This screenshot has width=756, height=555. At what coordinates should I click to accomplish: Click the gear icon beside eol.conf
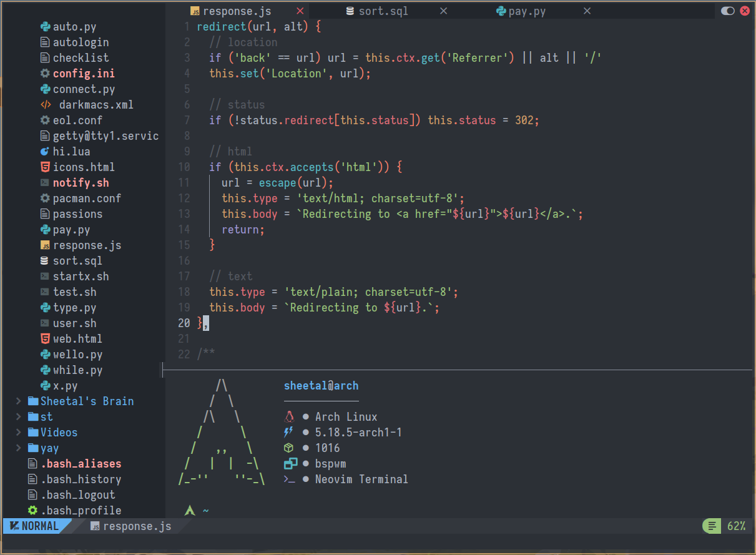coord(45,120)
